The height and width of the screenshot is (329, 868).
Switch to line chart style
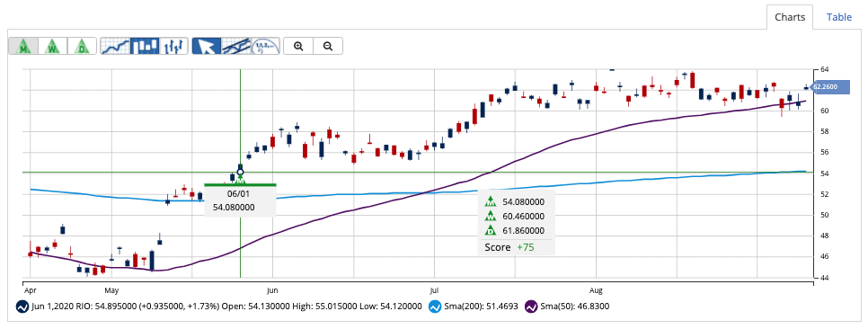116,46
